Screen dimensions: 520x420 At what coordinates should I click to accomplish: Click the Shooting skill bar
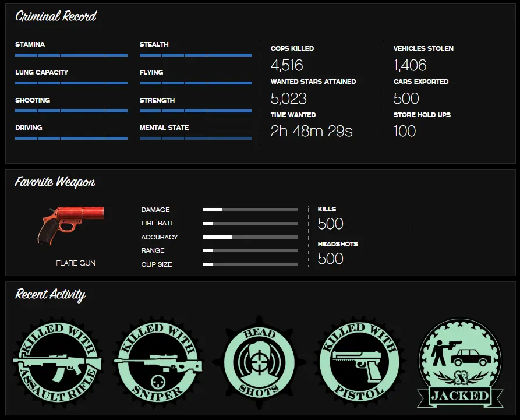[x=71, y=111]
